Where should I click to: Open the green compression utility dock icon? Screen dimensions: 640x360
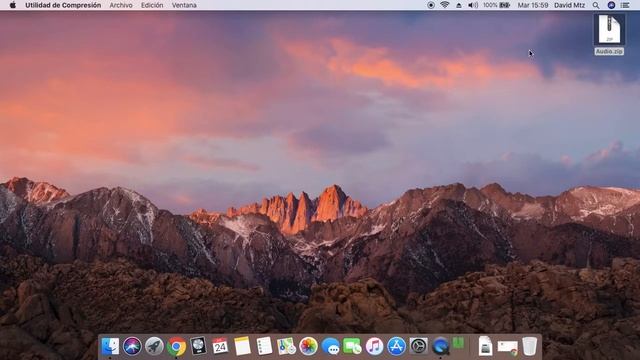(459, 344)
